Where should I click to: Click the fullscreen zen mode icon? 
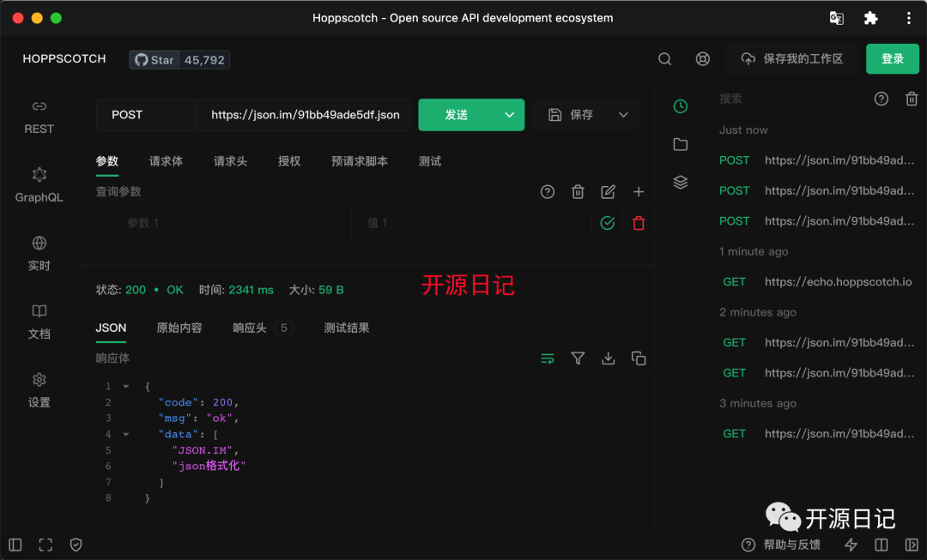[x=45, y=545]
